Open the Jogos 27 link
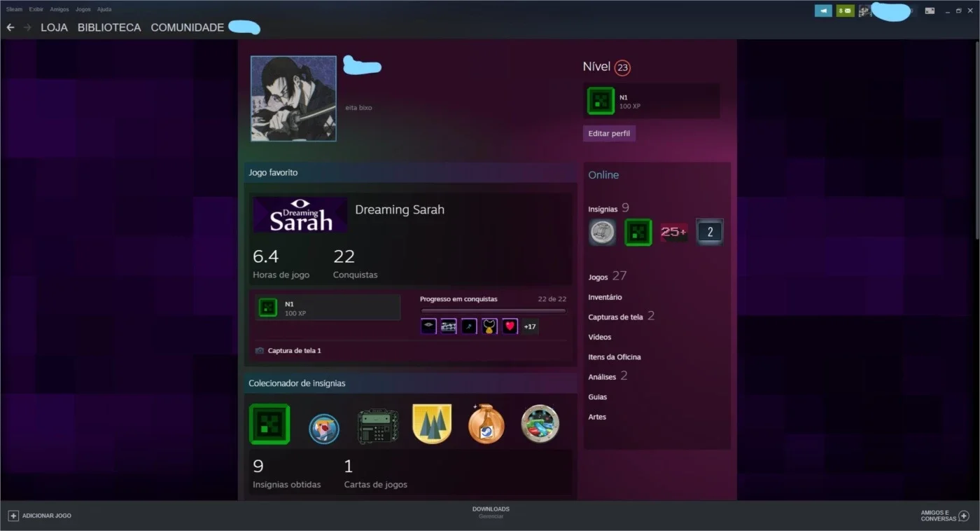The width and height of the screenshot is (980, 531). click(x=608, y=276)
